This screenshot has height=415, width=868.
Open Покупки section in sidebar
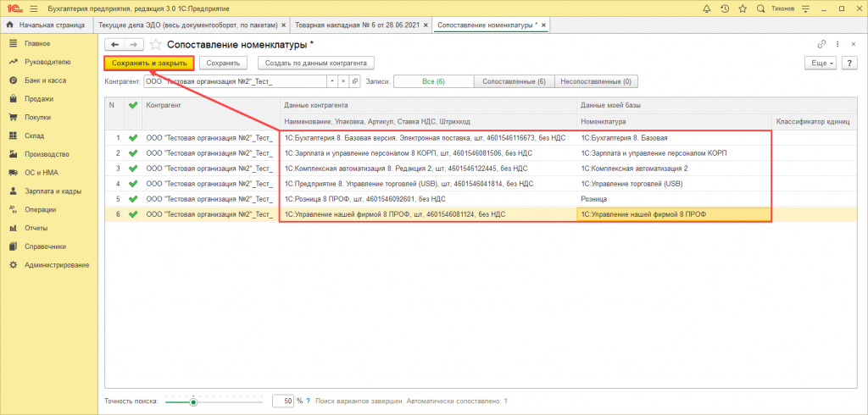(x=37, y=118)
